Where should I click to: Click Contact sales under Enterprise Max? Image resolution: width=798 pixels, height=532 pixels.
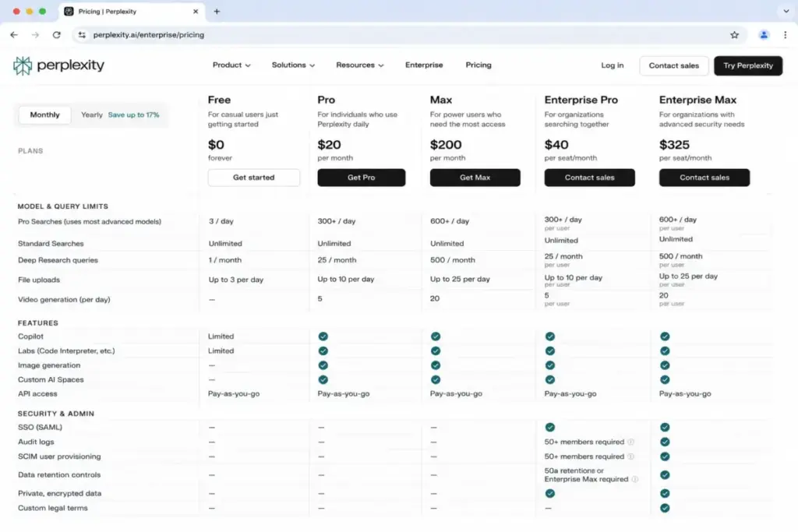[704, 178]
